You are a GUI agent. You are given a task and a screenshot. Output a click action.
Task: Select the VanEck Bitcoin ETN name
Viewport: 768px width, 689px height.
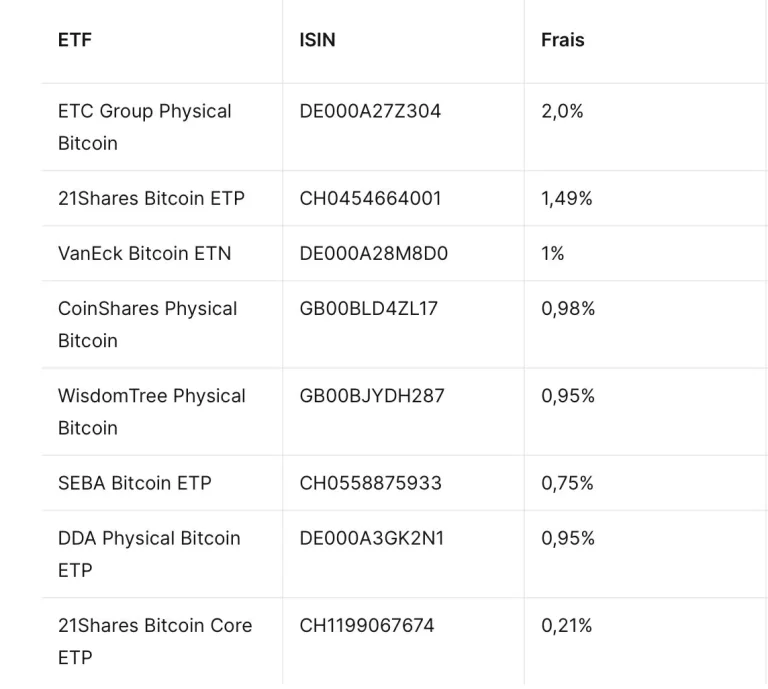click(144, 253)
